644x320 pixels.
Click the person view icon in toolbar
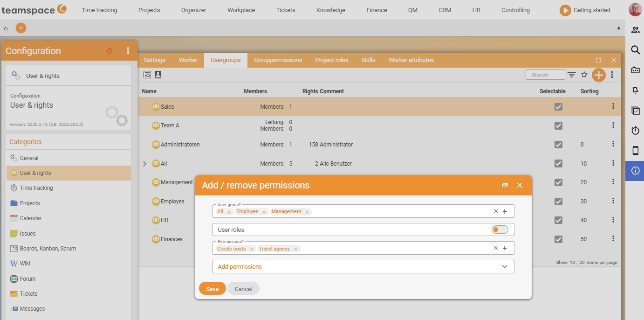[158, 75]
